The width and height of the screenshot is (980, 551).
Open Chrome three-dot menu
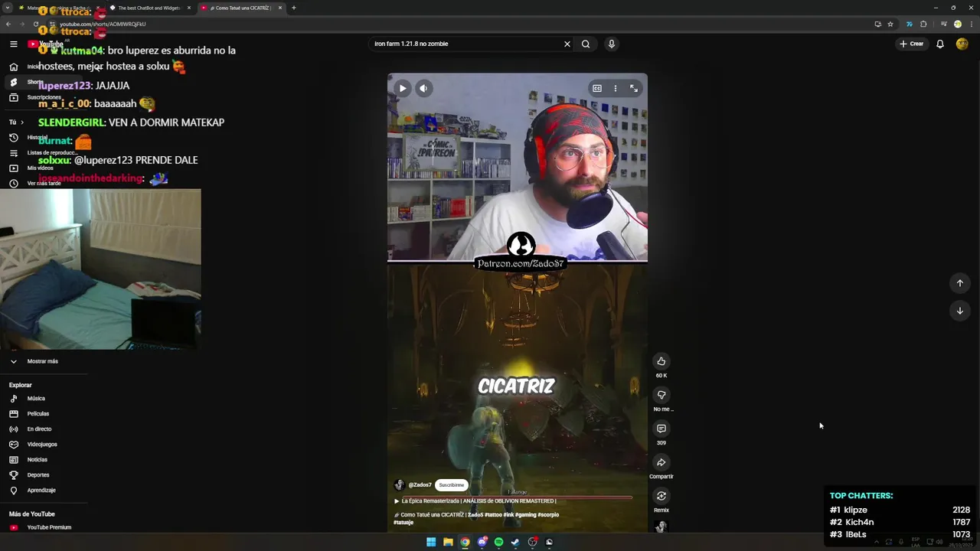coord(970,24)
